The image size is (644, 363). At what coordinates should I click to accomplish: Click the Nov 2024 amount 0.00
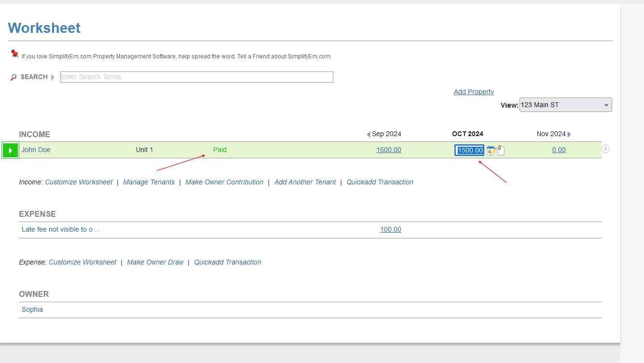point(559,150)
